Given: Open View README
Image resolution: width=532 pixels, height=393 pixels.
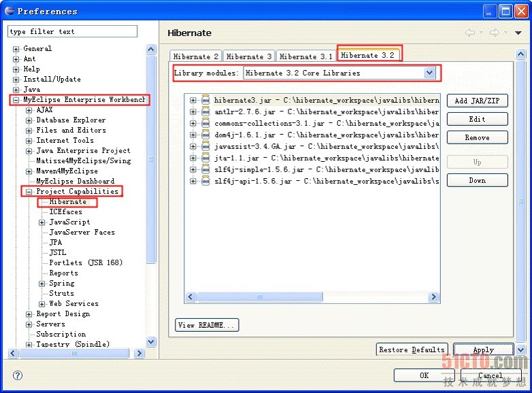Looking at the screenshot, I should [207, 325].
